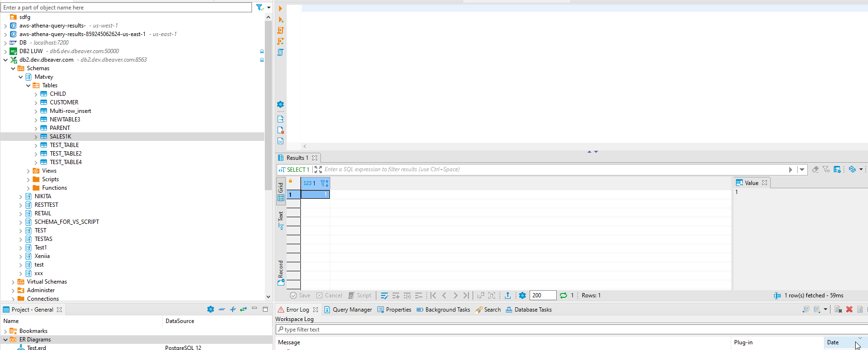This screenshot has width=868, height=350.
Task: Open the filter history dropdown arrow
Action: click(802, 169)
